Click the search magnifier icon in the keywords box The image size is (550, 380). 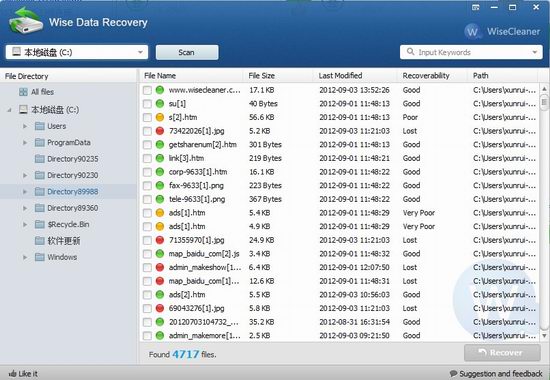pos(410,52)
